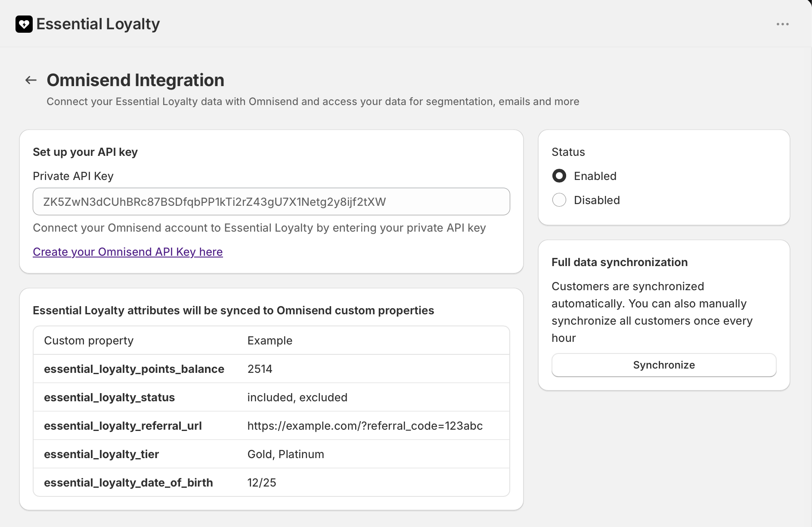Click the help text under the API key field
The width and height of the screenshot is (812, 527).
(x=260, y=228)
